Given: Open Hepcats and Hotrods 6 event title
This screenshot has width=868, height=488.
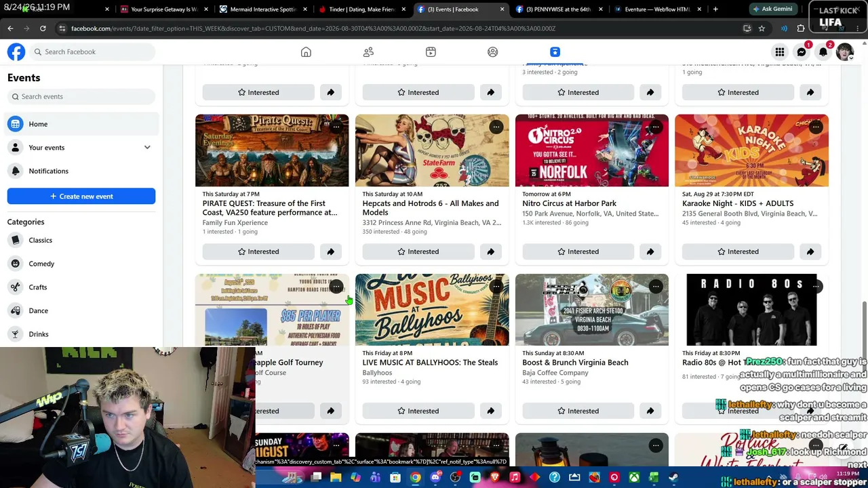Looking at the screenshot, I should point(431,207).
